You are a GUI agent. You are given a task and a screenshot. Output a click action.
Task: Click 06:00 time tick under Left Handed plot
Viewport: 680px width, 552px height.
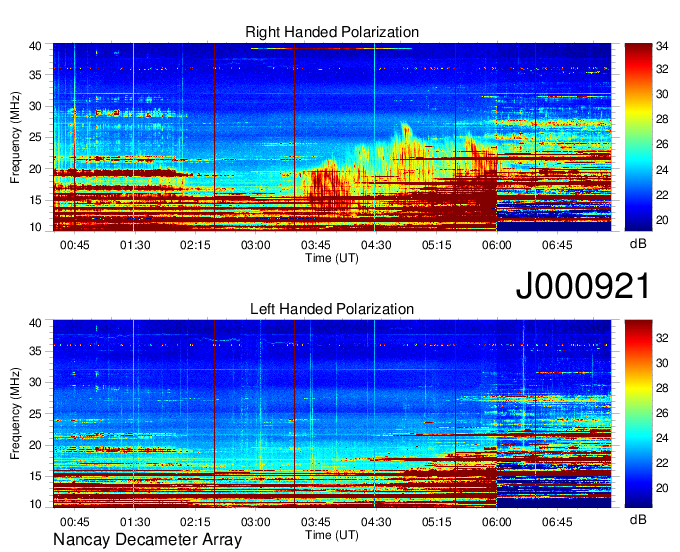coord(497,522)
